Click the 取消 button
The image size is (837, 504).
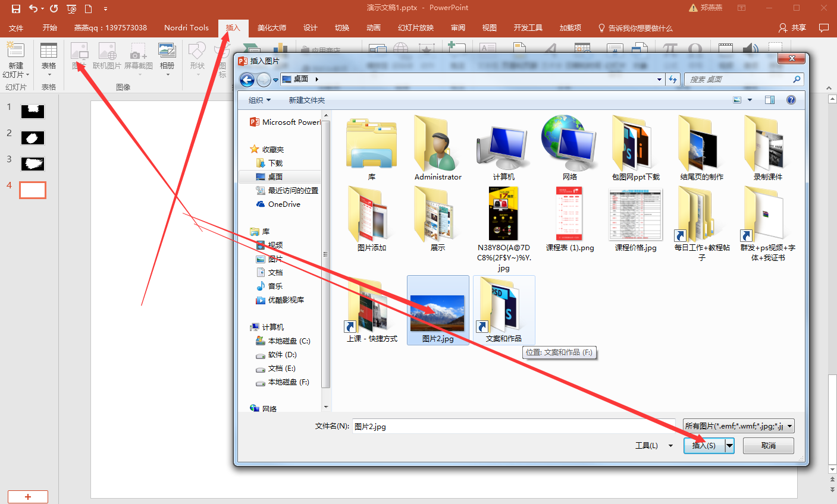click(768, 445)
